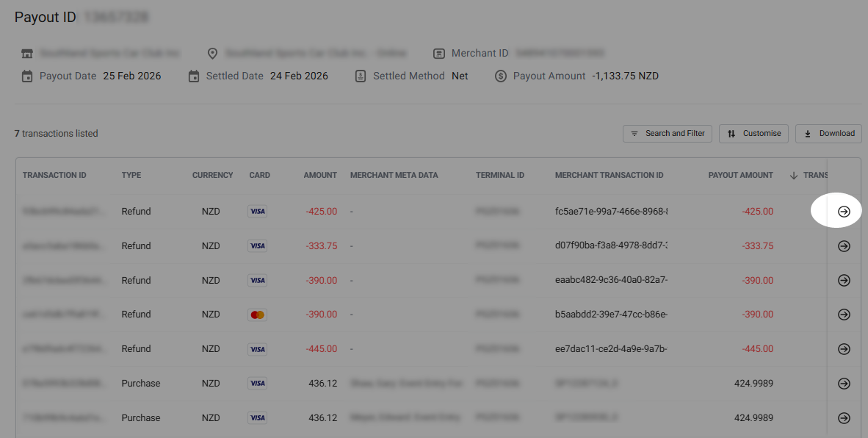
Task: Click the dollar icon beside Payout Amount
Action: [500, 76]
